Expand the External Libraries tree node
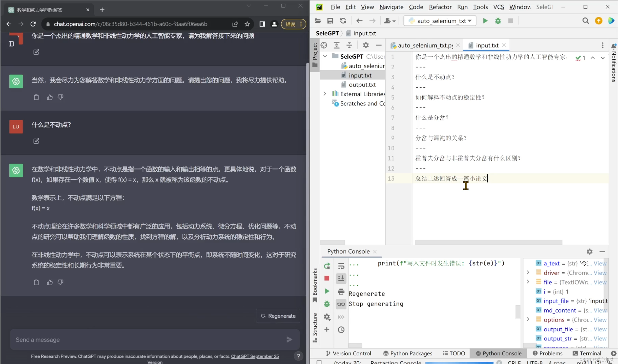The image size is (618, 364). (325, 94)
